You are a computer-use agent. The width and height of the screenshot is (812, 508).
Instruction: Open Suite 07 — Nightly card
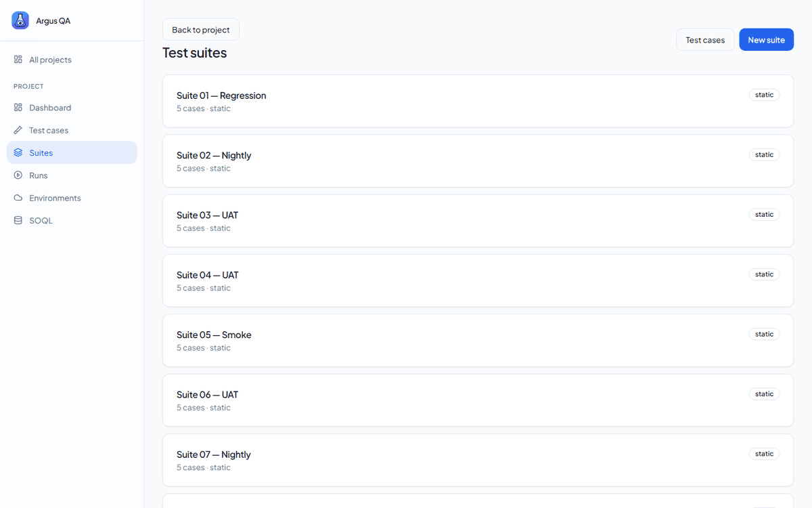point(478,460)
